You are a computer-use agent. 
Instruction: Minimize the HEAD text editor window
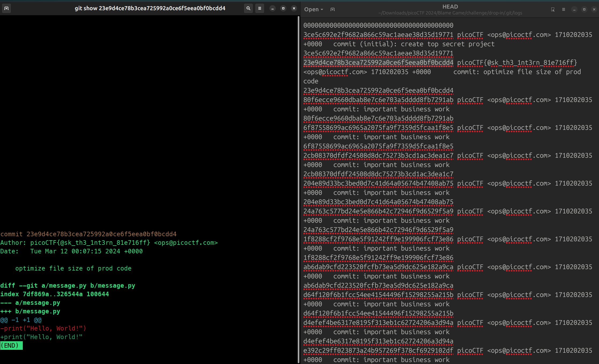coord(574,9)
